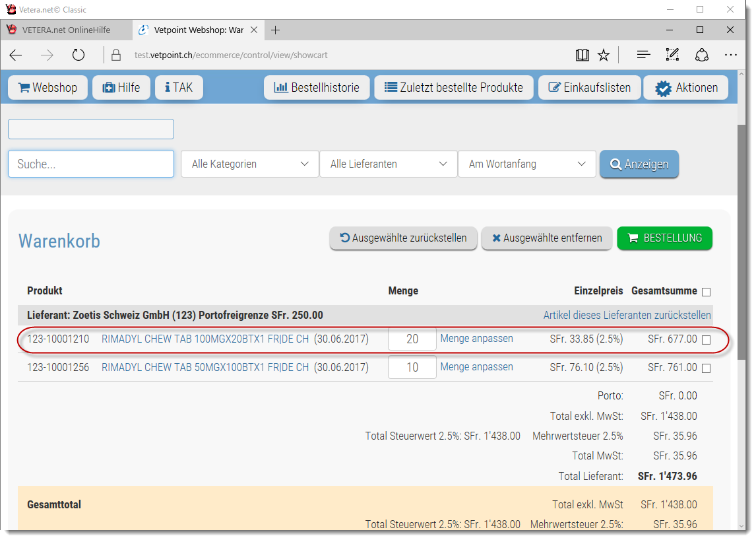Image resolution: width=756 pixels, height=540 pixels.
Task: Click Artikel dieses Lieferanten zurückstellen link
Action: pos(627,315)
